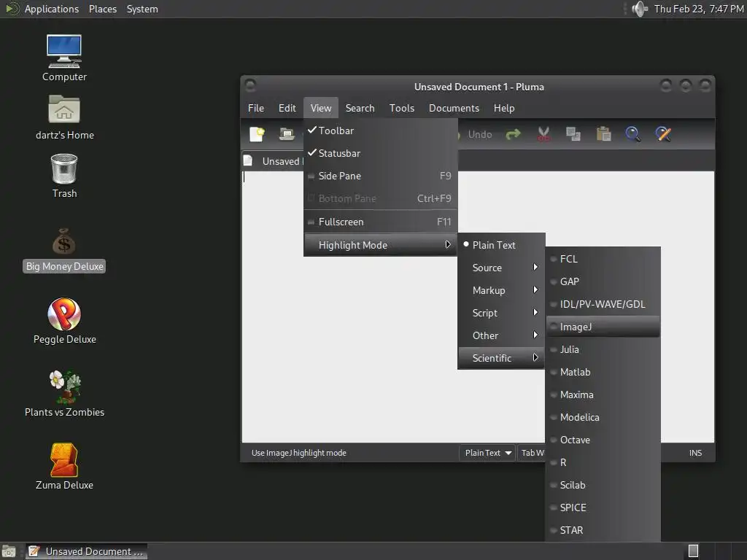
Task: Open dartz's Home folder icon
Action: point(64,117)
